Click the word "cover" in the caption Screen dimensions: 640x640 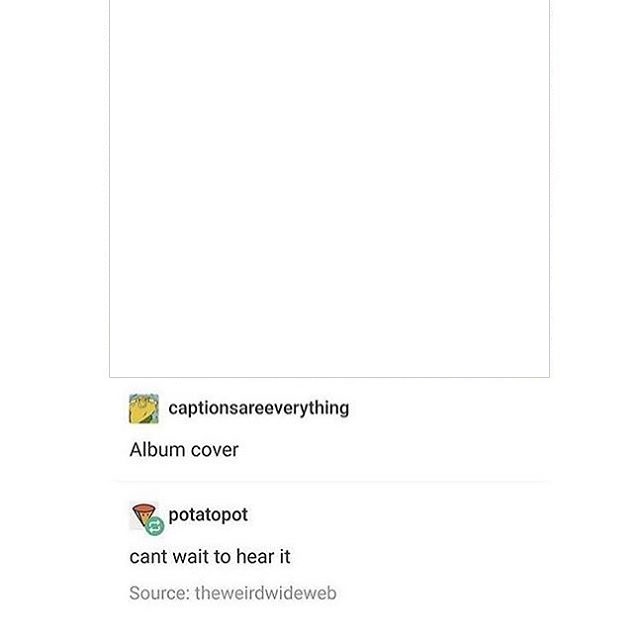tap(215, 450)
